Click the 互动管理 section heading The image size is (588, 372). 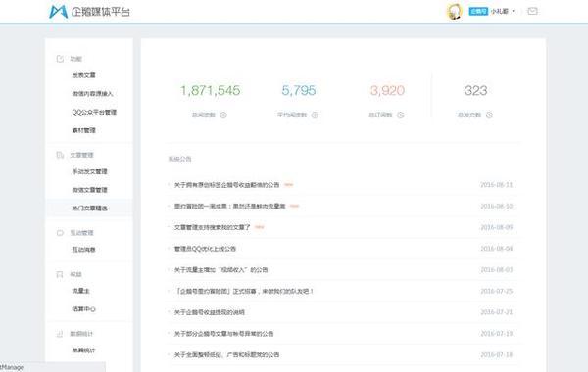tap(81, 233)
